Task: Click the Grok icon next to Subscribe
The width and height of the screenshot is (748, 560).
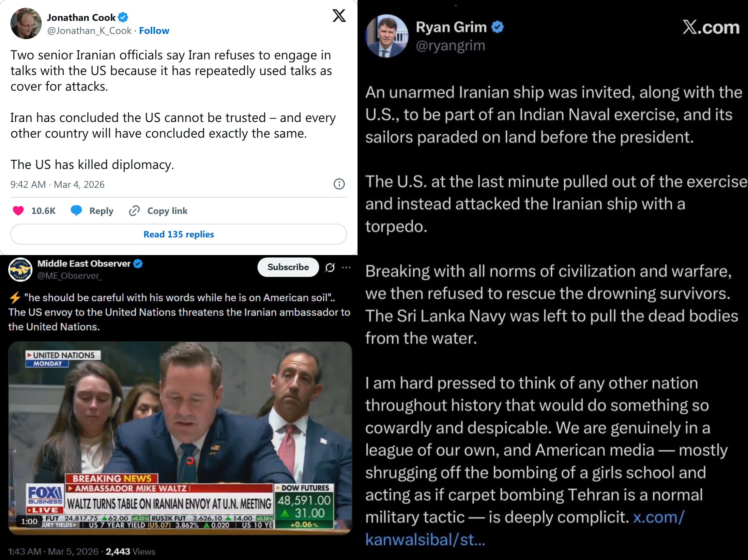Action: point(330,267)
